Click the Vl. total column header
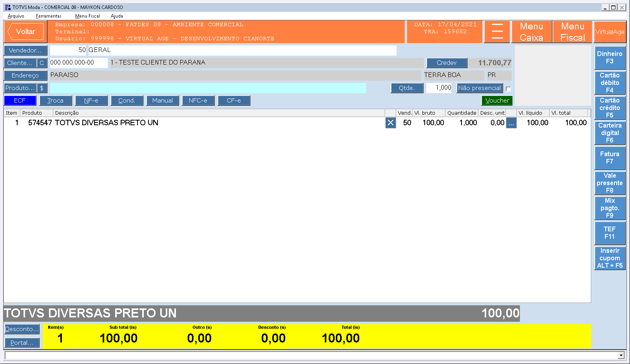Viewport: 630px width, 364px height. point(569,113)
